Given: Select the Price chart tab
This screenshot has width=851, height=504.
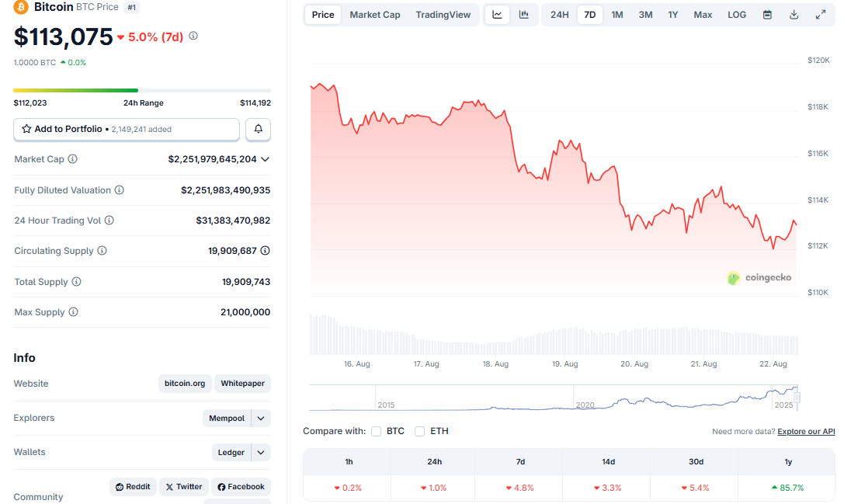Looking at the screenshot, I should pos(323,15).
